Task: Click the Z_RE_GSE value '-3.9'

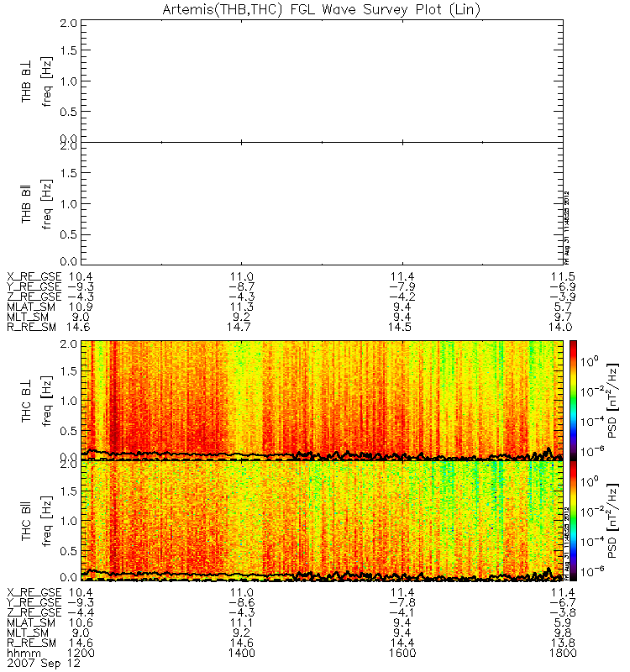Action: 563,297
